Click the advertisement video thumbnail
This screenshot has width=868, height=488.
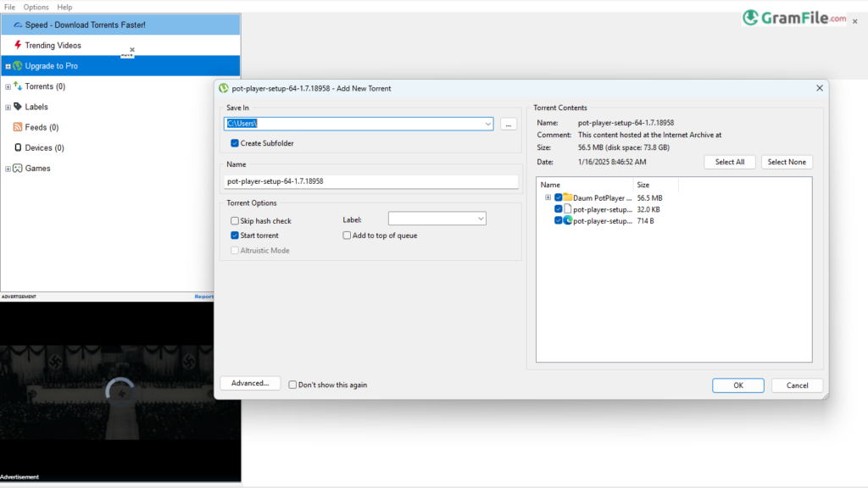click(x=120, y=392)
